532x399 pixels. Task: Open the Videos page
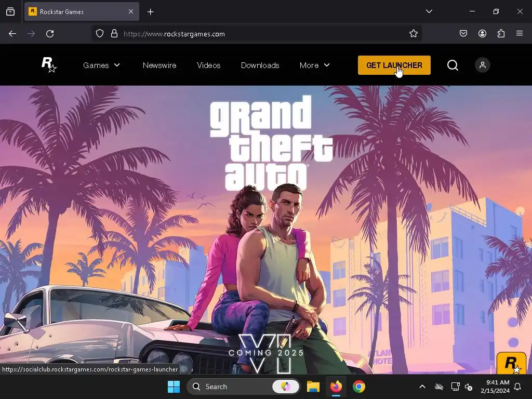[209, 65]
